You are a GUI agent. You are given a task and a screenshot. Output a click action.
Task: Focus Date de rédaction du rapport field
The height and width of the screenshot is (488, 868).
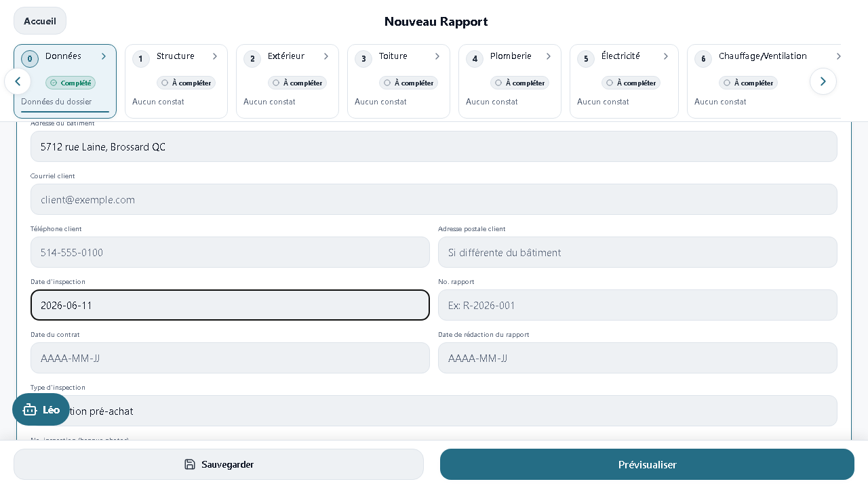coord(637,358)
